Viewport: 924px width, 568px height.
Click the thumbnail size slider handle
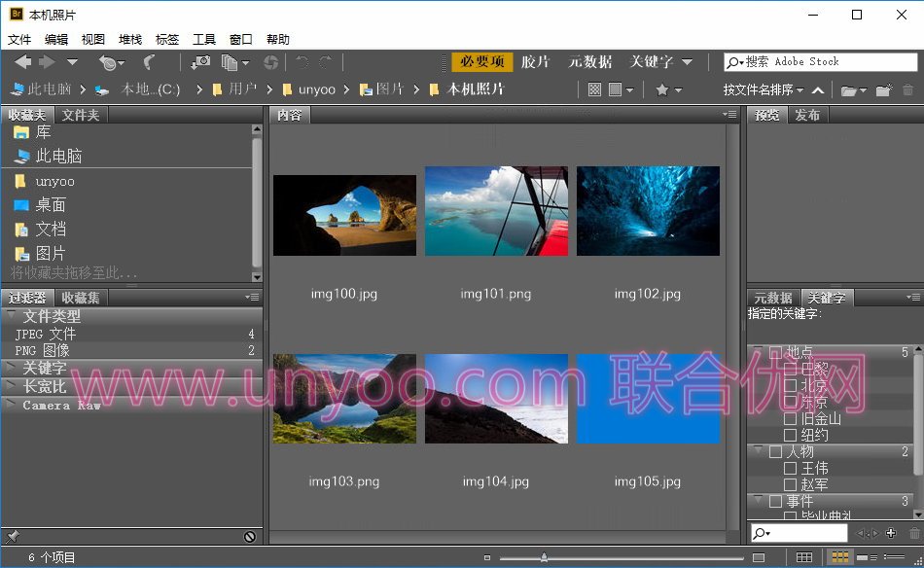coord(544,557)
